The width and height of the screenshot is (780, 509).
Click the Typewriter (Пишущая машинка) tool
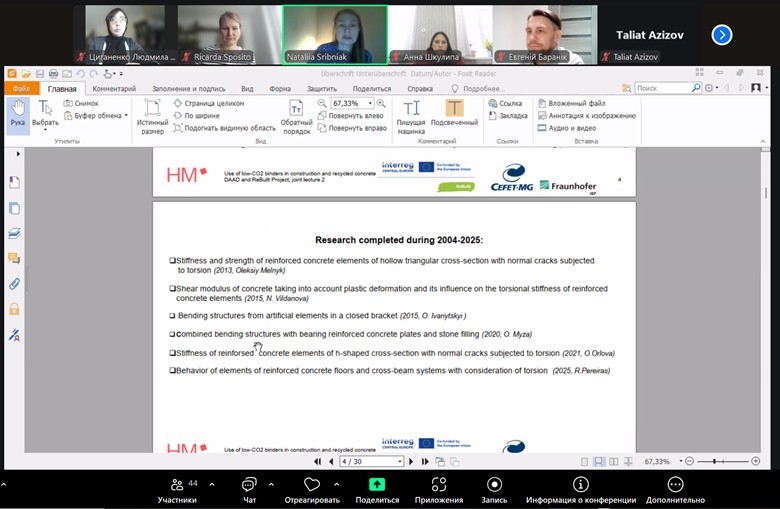pos(411,116)
